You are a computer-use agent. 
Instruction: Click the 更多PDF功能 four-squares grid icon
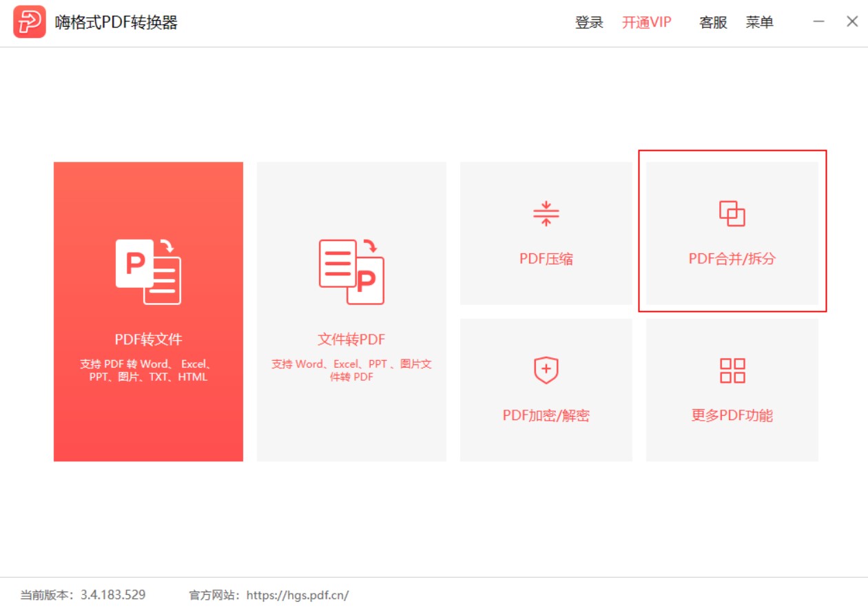click(x=732, y=370)
